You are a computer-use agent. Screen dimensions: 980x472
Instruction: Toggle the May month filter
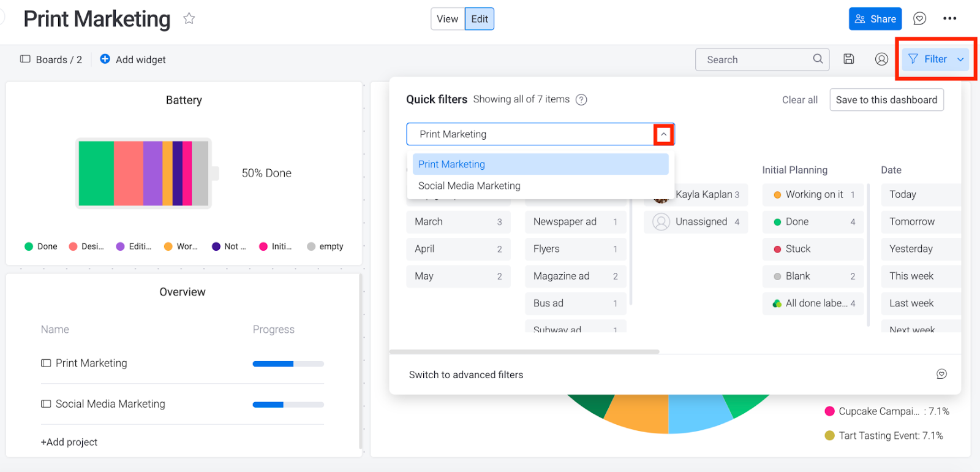[458, 276]
